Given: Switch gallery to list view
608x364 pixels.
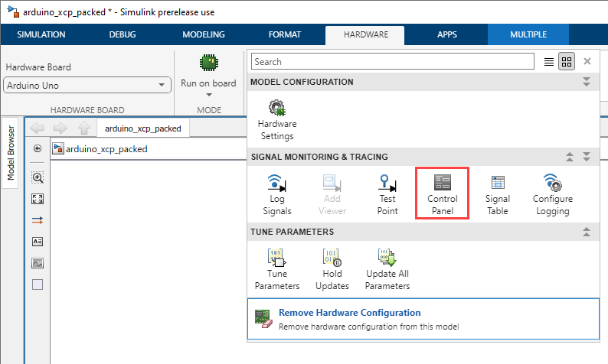Looking at the screenshot, I should point(549,62).
